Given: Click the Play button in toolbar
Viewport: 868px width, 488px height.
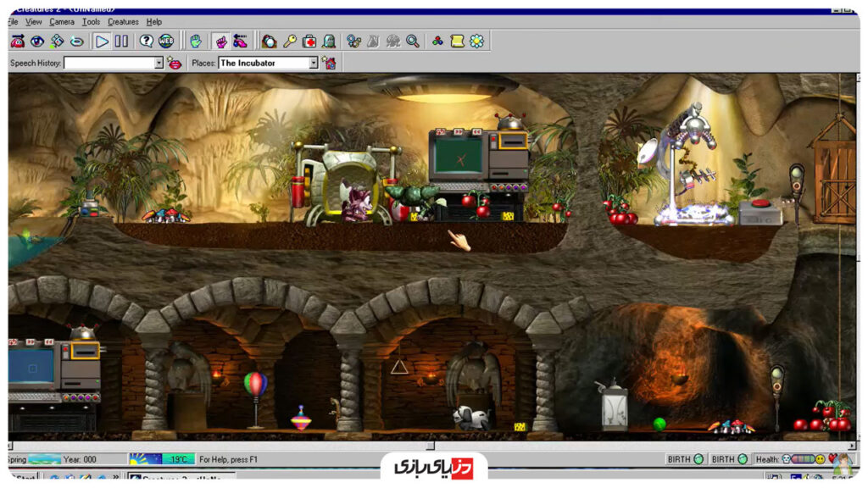Looking at the screenshot, I should [102, 41].
